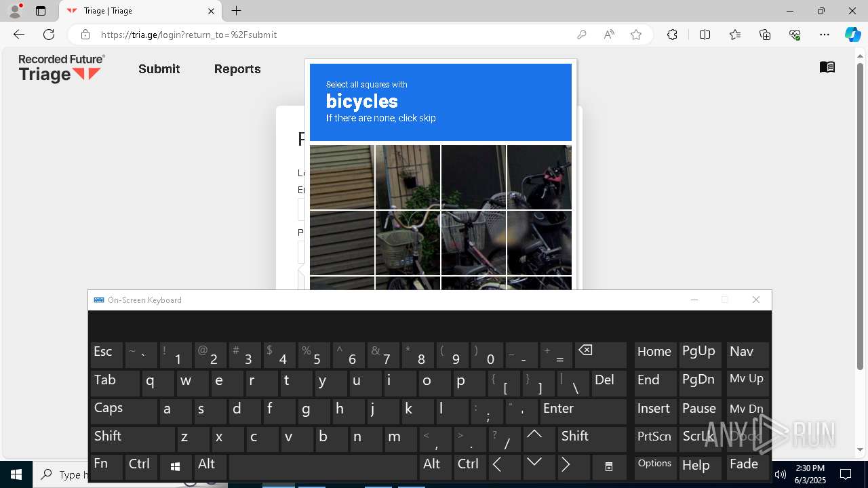The height and width of the screenshot is (488, 868).
Task: Toggle the right Shift key
Action: tap(592, 439)
